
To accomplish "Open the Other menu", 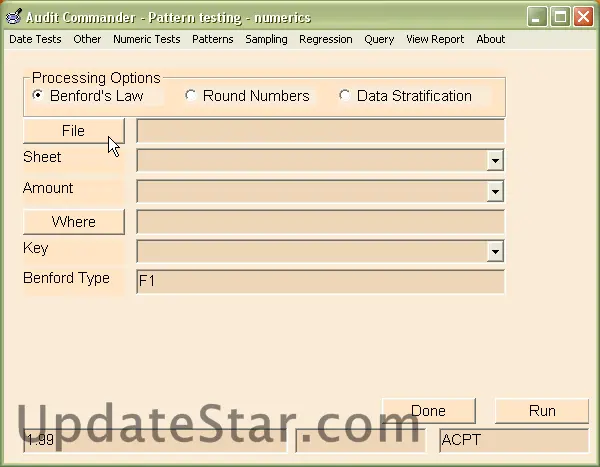I will [x=87, y=39].
